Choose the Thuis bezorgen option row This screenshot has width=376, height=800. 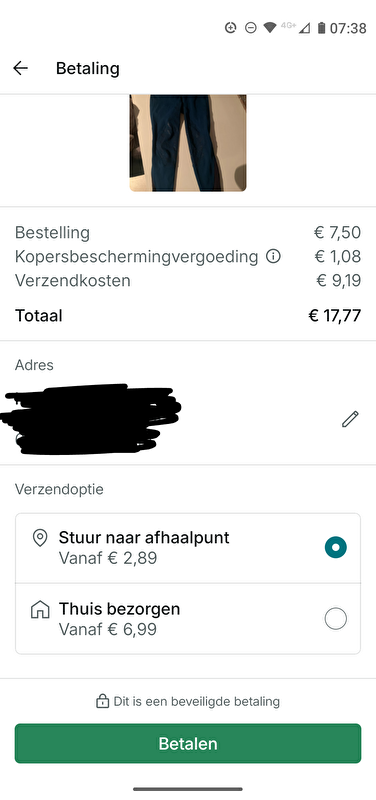[x=188, y=619]
